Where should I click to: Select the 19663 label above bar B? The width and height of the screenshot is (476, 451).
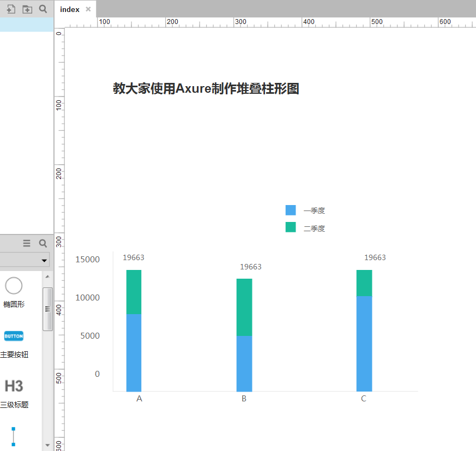pyautogui.click(x=251, y=267)
